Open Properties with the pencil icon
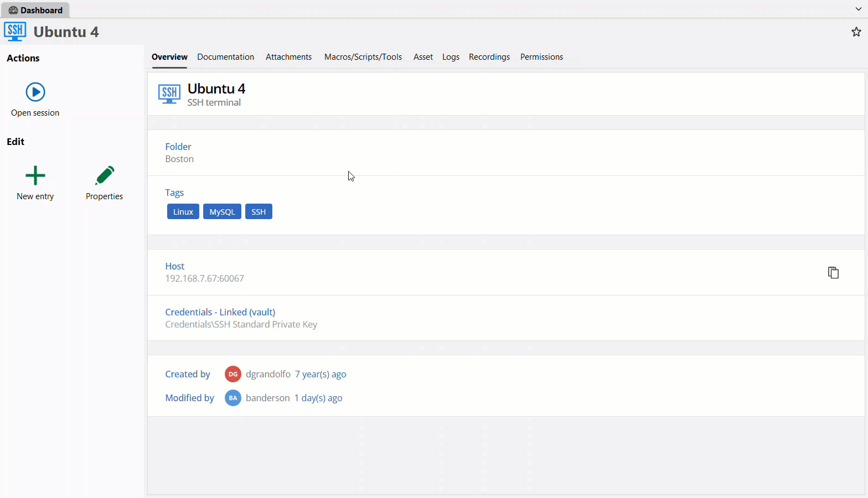The width and height of the screenshot is (868, 498). click(x=104, y=176)
